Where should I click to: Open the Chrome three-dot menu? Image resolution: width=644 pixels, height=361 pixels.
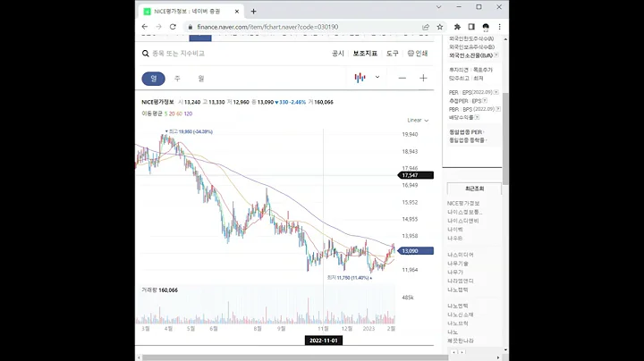(499, 27)
